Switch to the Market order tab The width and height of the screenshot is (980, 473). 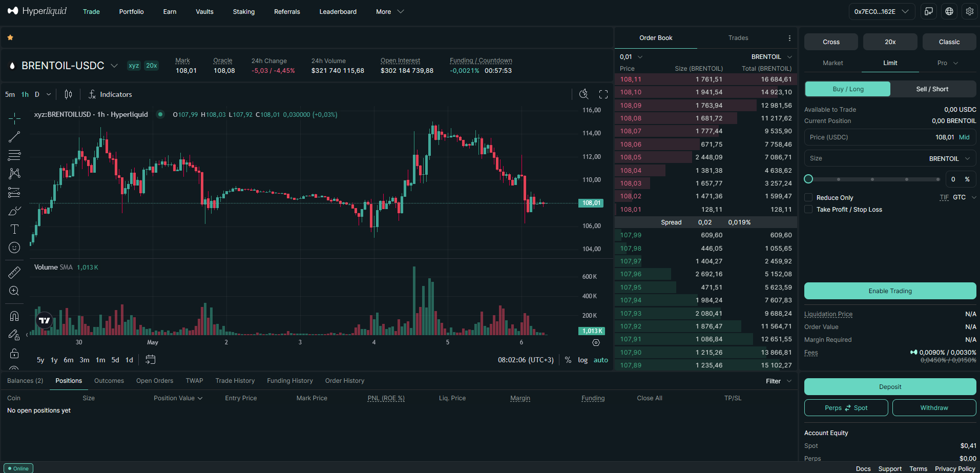tap(832, 63)
